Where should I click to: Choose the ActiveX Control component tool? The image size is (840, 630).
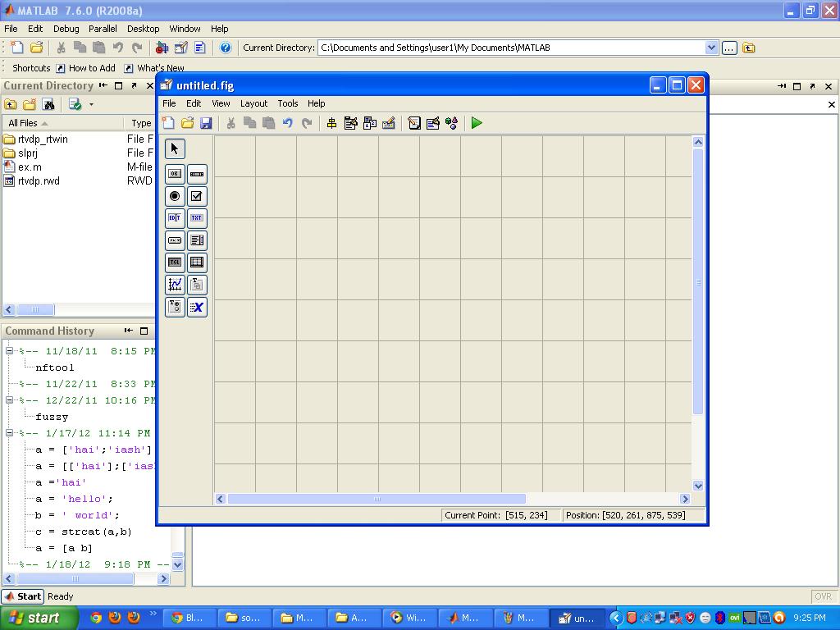[x=197, y=307]
